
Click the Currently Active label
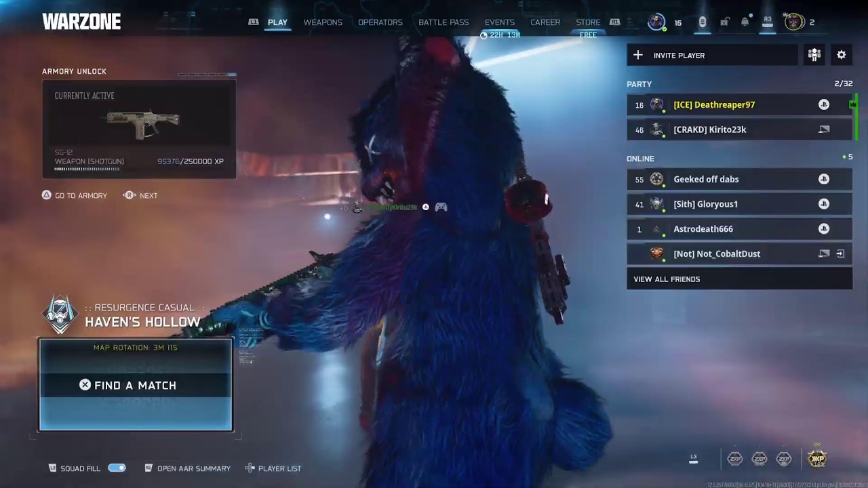(84, 96)
